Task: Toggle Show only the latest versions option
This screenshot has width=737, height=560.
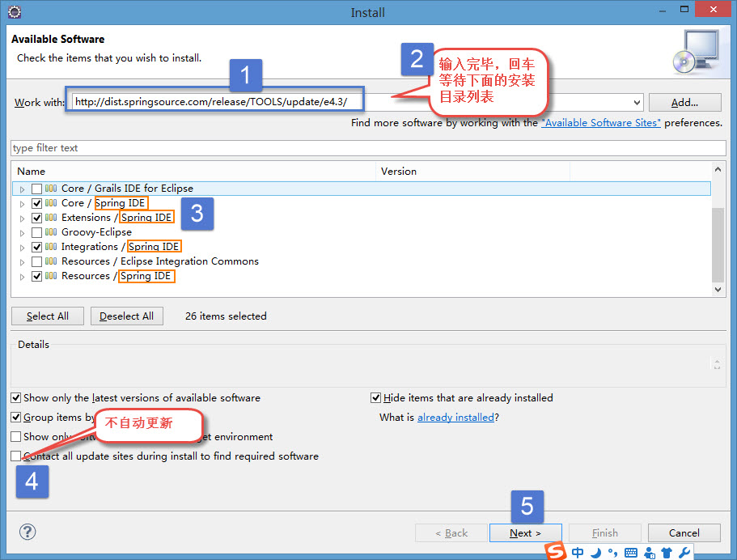Action: click(x=16, y=398)
